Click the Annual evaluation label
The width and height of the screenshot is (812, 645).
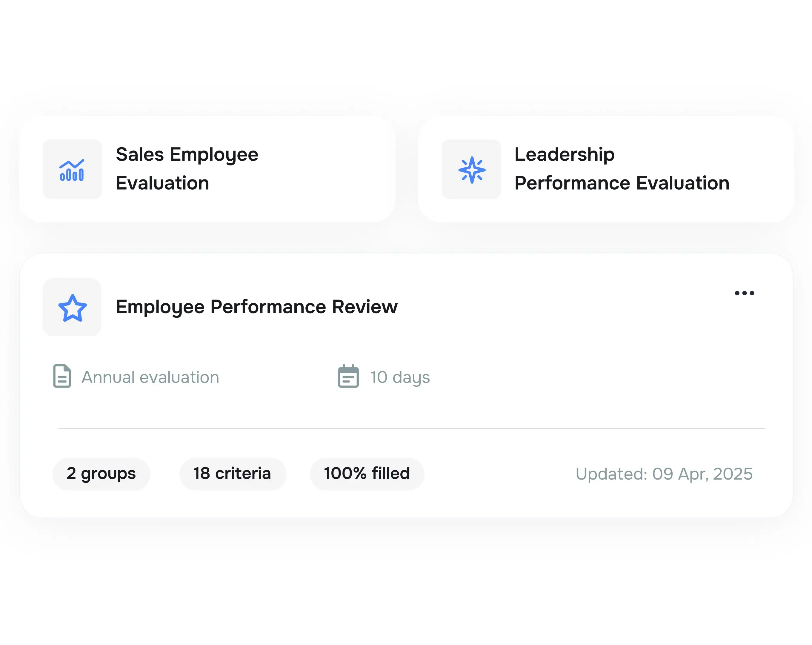click(150, 377)
